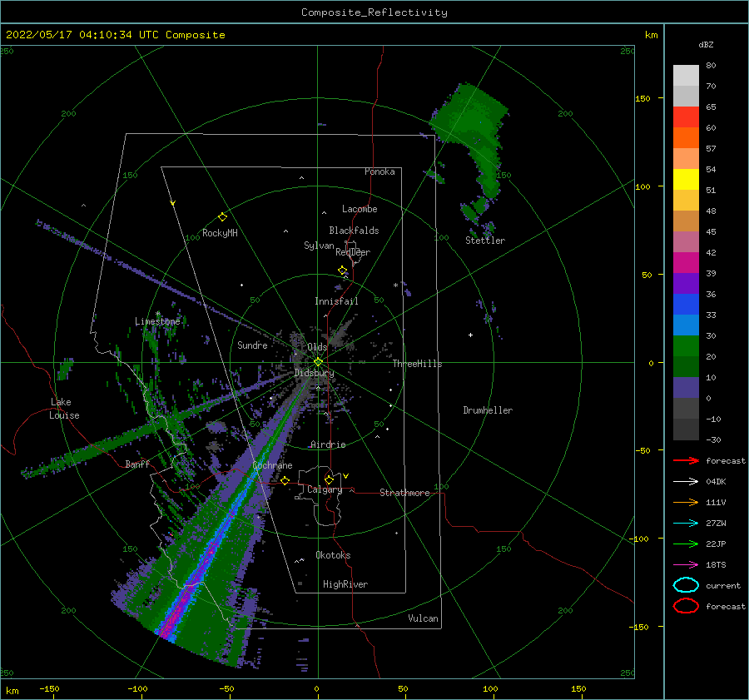This screenshot has height=700, width=749.
Task: Click the Airdrie label
Action: 328,444
